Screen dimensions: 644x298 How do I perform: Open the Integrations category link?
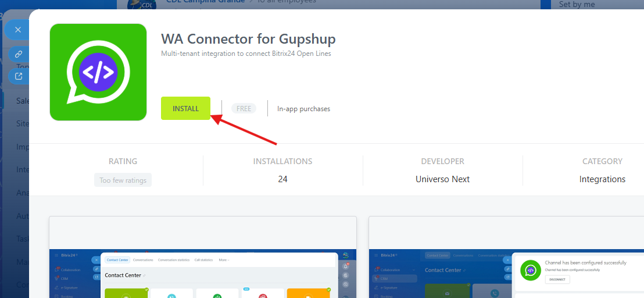602,179
